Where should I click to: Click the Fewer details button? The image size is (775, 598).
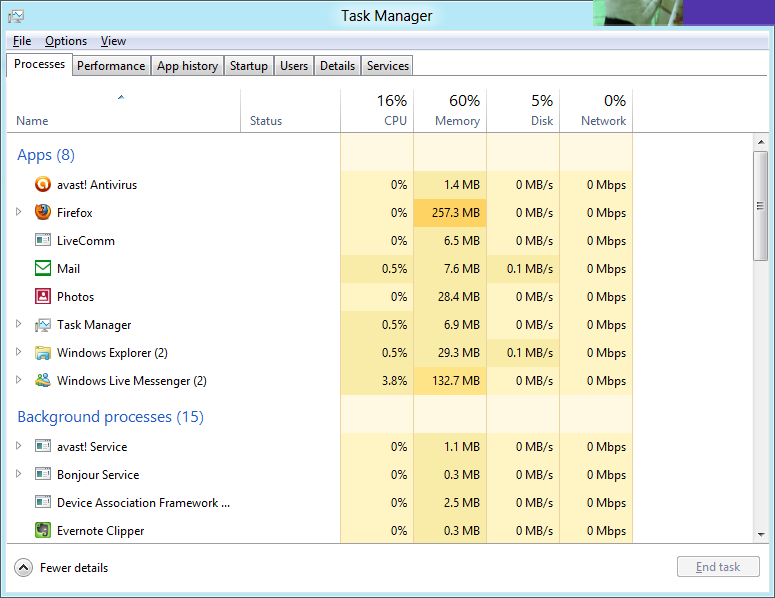[x=62, y=568]
